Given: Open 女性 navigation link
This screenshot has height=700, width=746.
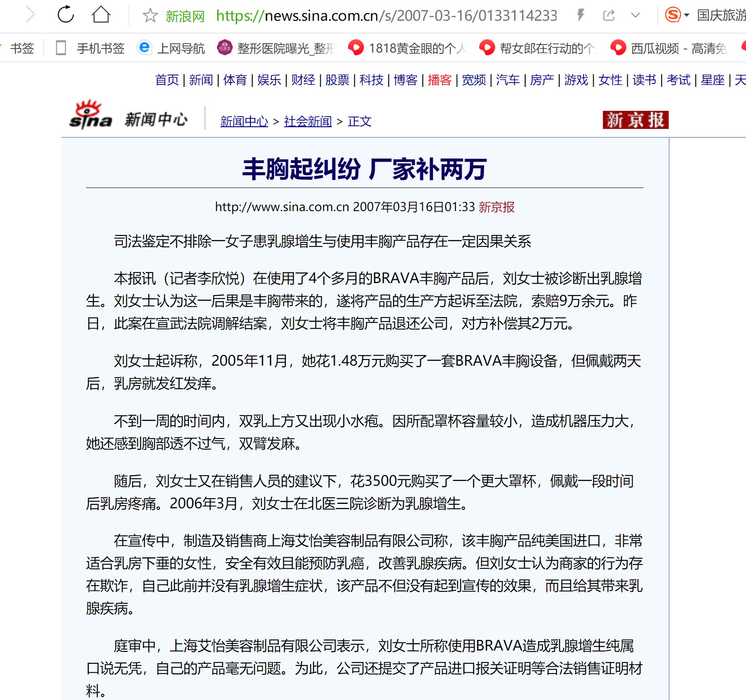Looking at the screenshot, I should (610, 80).
